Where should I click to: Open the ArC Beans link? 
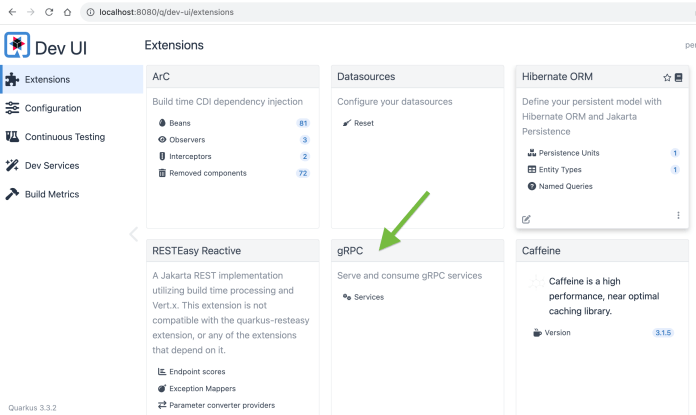click(x=180, y=123)
